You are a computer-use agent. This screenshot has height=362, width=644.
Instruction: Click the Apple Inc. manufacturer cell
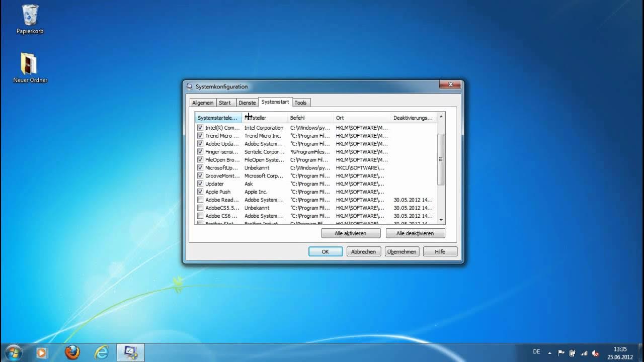256,192
